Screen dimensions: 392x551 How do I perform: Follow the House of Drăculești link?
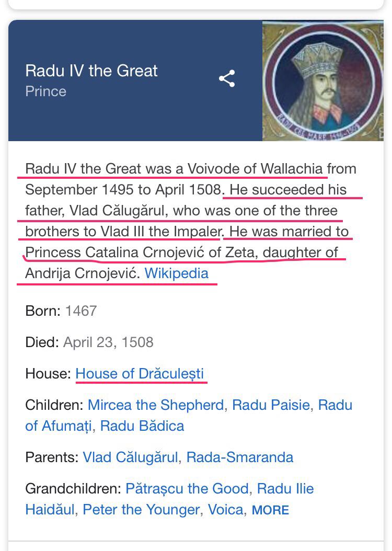140,374
